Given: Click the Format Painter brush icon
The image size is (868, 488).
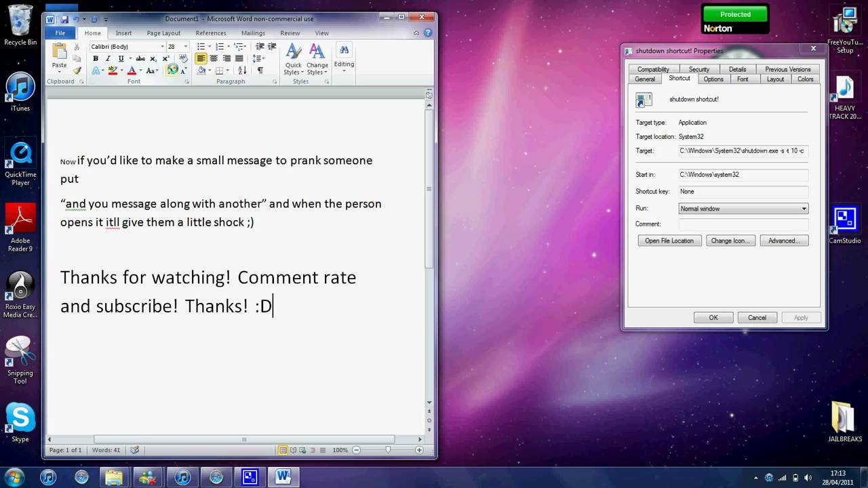Looking at the screenshot, I should click(x=77, y=70).
